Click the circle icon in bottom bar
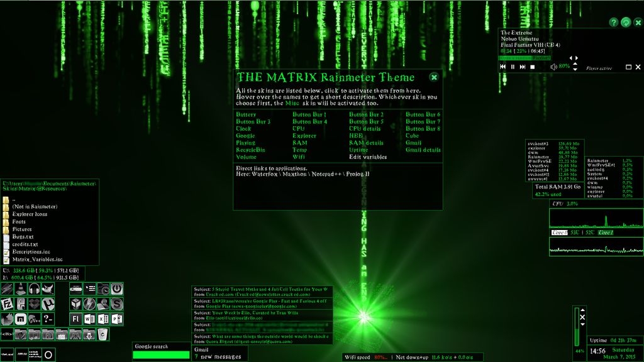This screenshot has height=362, width=644. [48, 354]
